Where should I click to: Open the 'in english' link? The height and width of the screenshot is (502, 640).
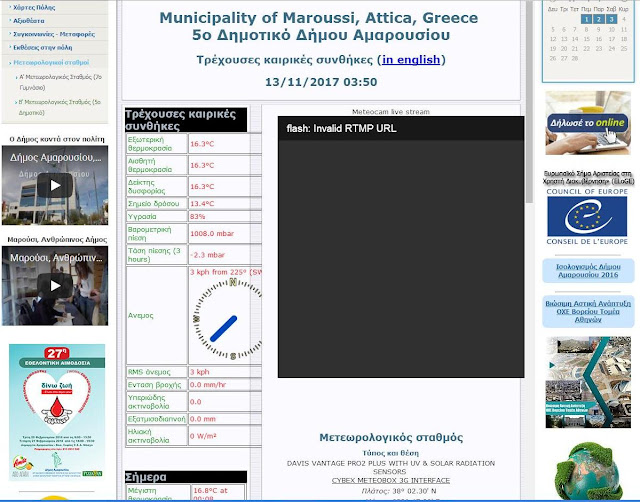tap(411, 60)
